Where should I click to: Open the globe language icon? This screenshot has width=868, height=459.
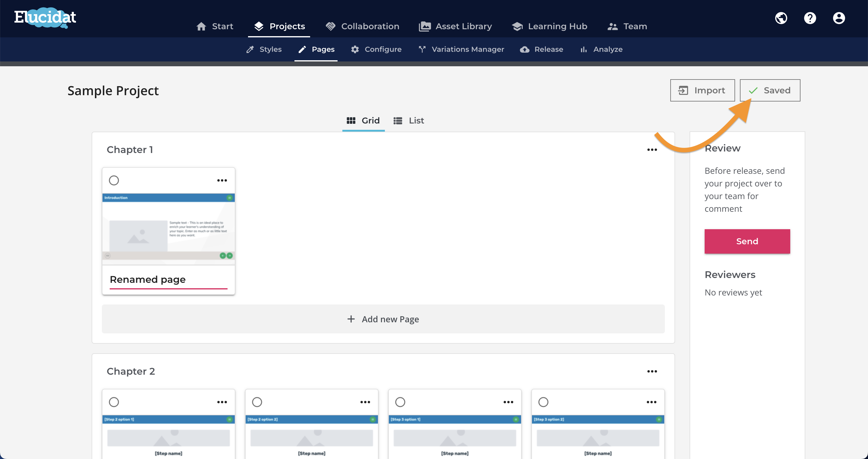pos(781,18)
